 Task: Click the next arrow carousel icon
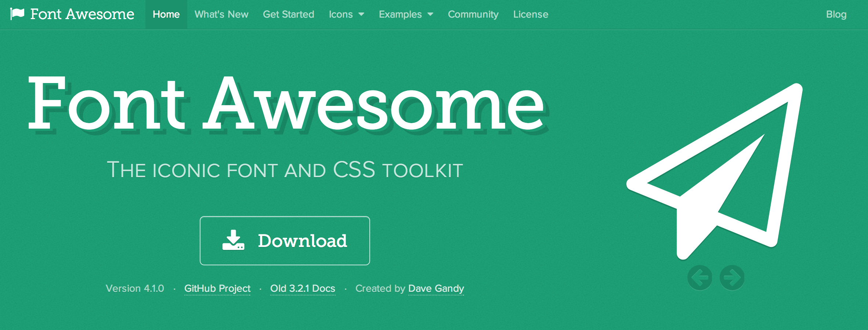point(732,278)
